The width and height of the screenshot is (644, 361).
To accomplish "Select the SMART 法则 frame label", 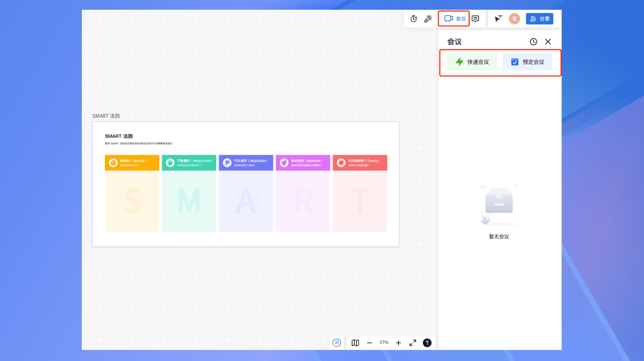I will [x=106, y=116].
